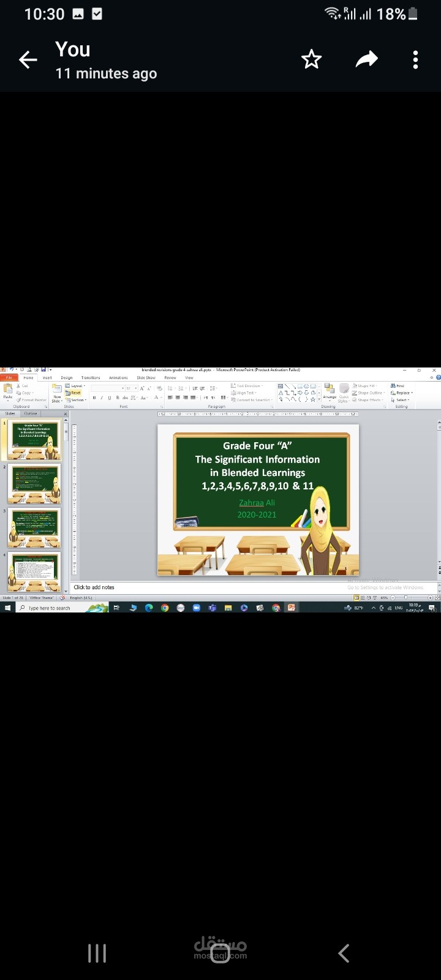The height and width of the screenshot is (980, 441).
Task: Close the Slides pane with the X
Action: click(x=65, y=414)
